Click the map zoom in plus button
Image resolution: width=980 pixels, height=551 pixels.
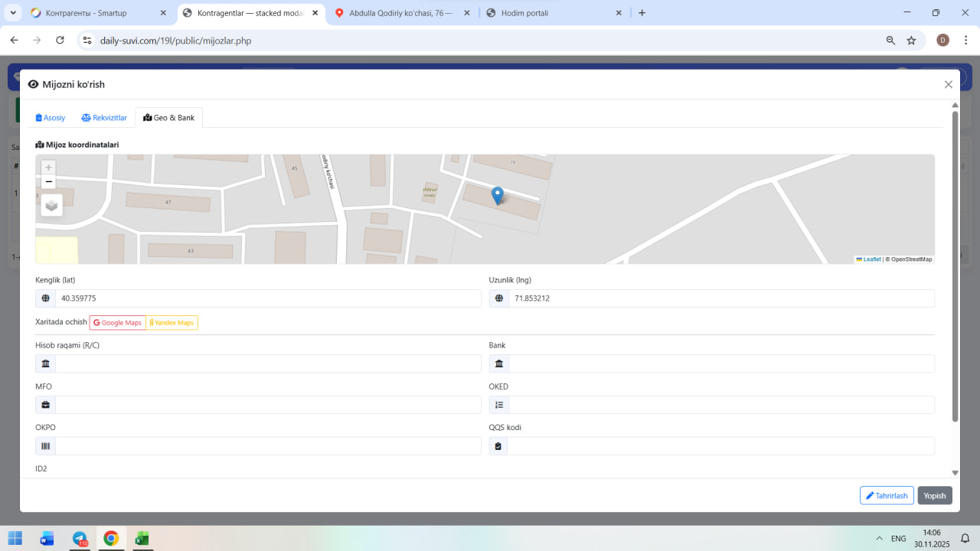pos(49,167)
